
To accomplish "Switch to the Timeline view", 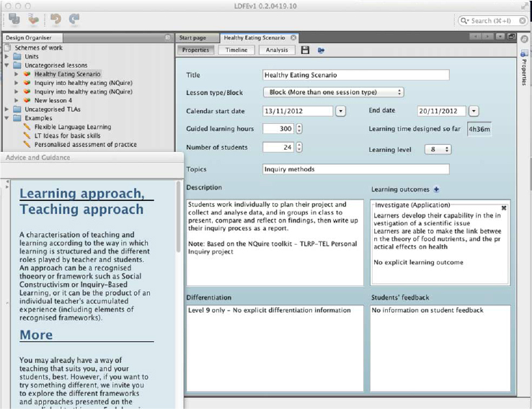I will (x=236, y=50).
